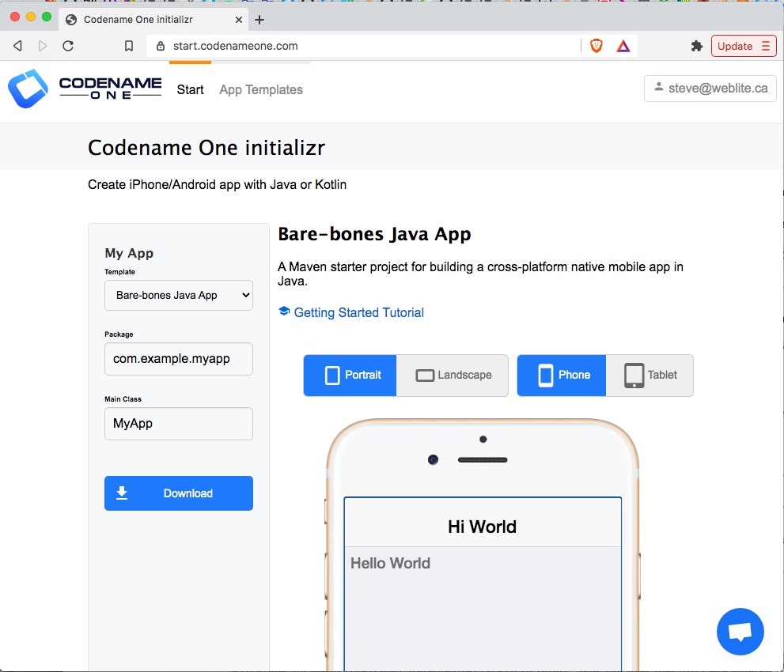Screen dimensions: 784x672
Task: Open the steve@weblite.ca account menu
Action: click(710, 88)
